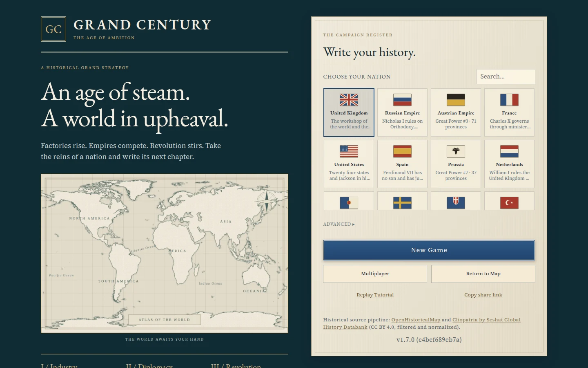This screenshot has width=588, height=368.
Task: Click the Grand Century title
Action: pos(142,25)
